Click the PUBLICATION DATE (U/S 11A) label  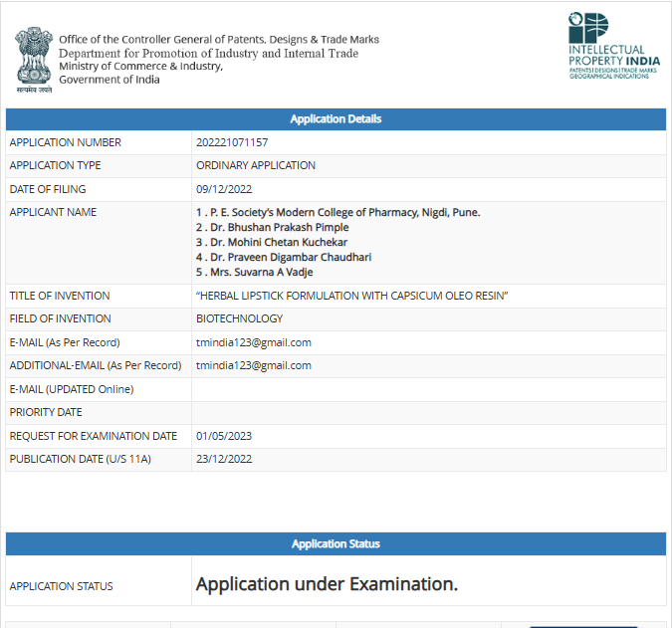[81, 459]
